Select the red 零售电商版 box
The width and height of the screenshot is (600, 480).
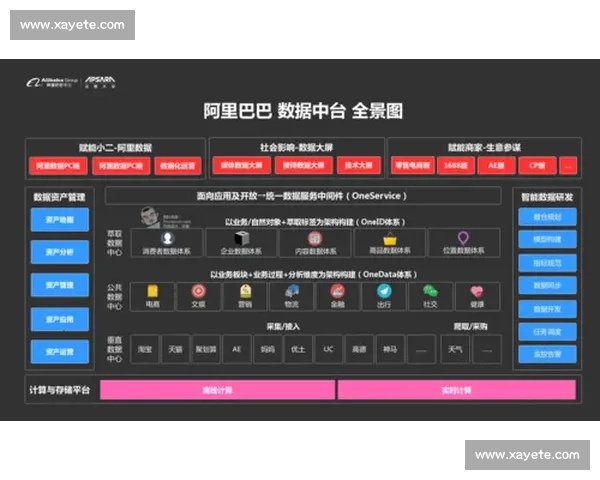point(412,165)
